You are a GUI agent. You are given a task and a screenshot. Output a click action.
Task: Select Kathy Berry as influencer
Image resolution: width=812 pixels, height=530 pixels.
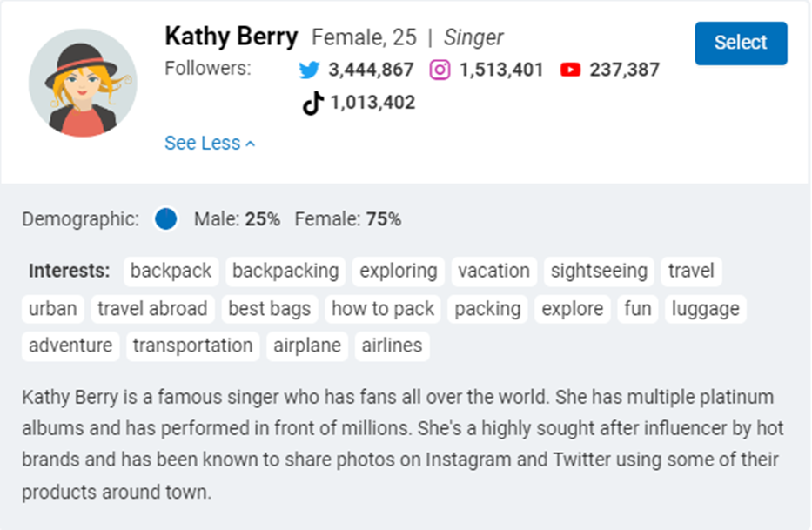point(741,43)
